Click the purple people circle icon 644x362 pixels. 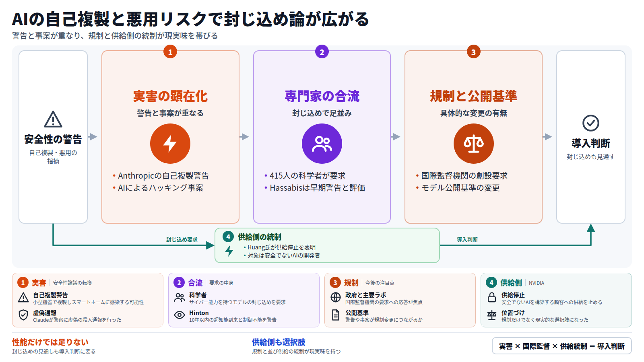[x=322, y=144]
